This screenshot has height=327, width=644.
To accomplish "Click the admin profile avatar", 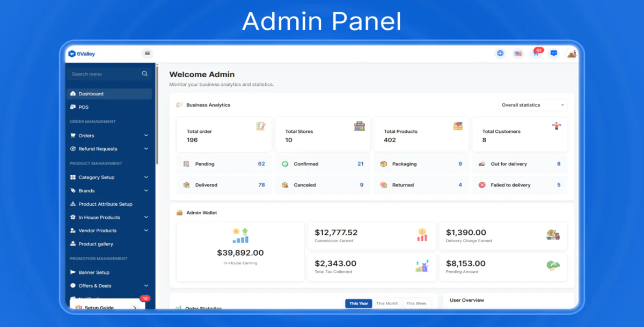I will coord(572,54).
